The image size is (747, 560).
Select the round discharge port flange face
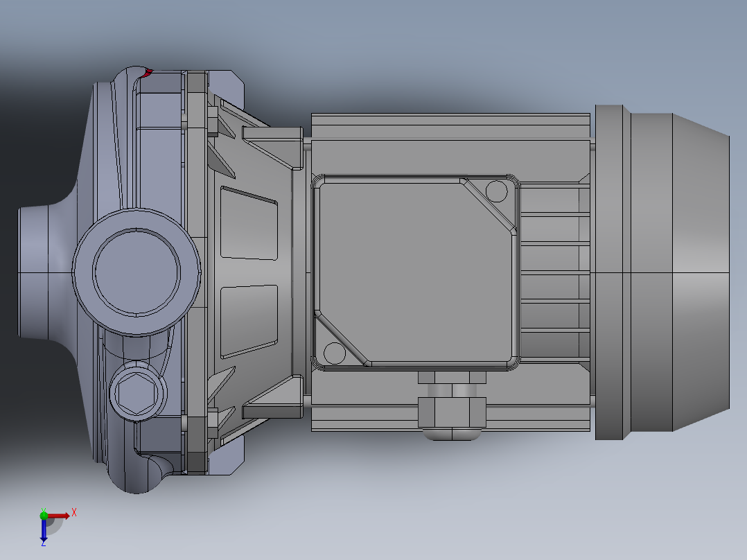point(137,272)
